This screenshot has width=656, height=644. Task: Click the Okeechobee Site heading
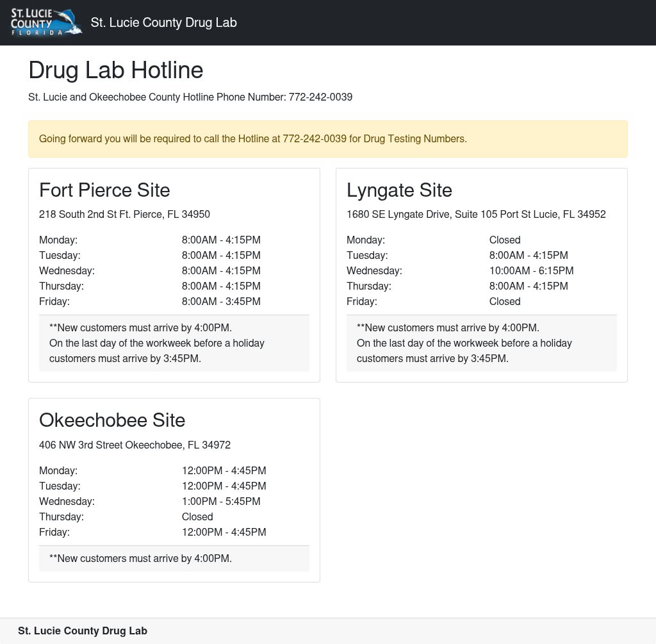112,420
